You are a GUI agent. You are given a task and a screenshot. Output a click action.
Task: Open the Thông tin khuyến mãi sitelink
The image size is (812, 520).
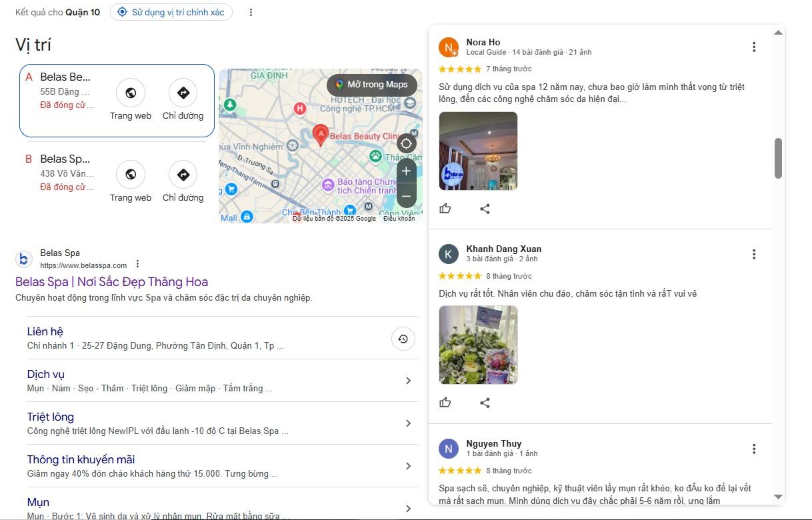click(x=81, y=459)
